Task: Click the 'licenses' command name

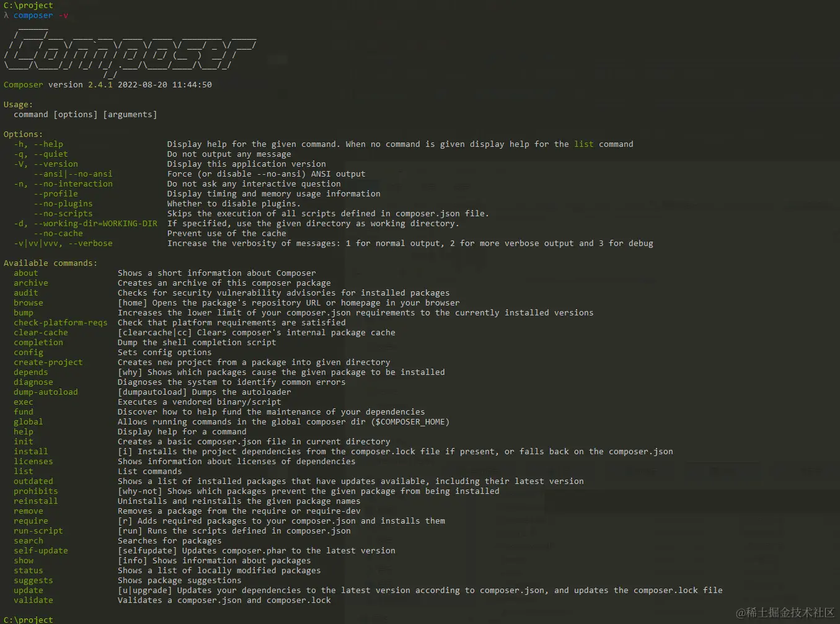Action: [33, 462]
